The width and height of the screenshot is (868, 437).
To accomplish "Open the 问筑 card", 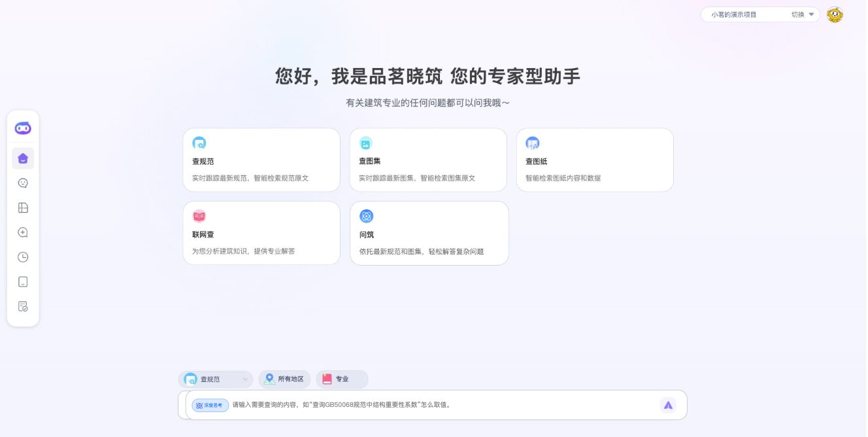I will click(429, 233).
